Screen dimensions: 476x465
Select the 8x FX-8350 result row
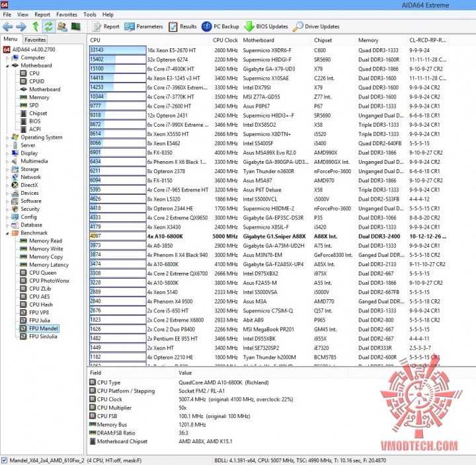(x=268, y=153)
